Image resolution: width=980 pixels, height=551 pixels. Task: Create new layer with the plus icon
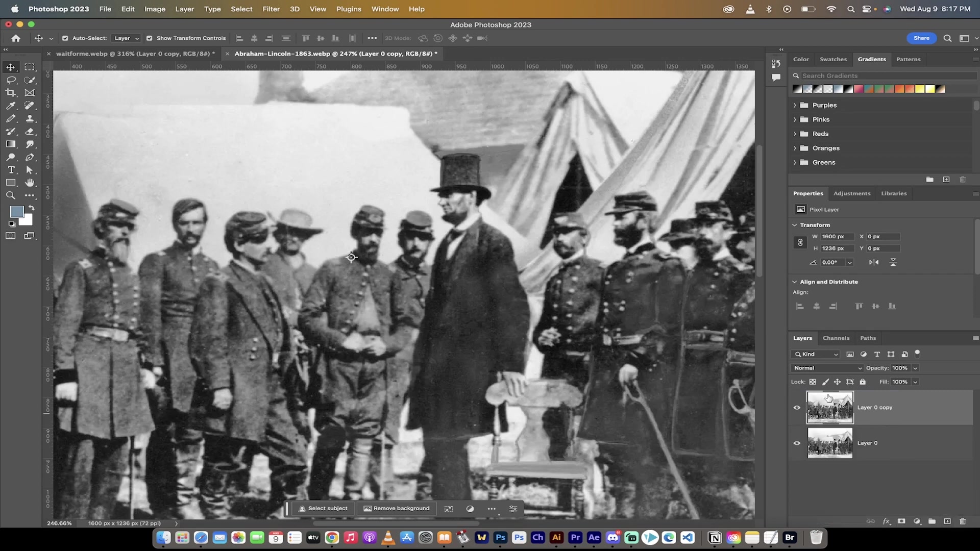(947, 521)
